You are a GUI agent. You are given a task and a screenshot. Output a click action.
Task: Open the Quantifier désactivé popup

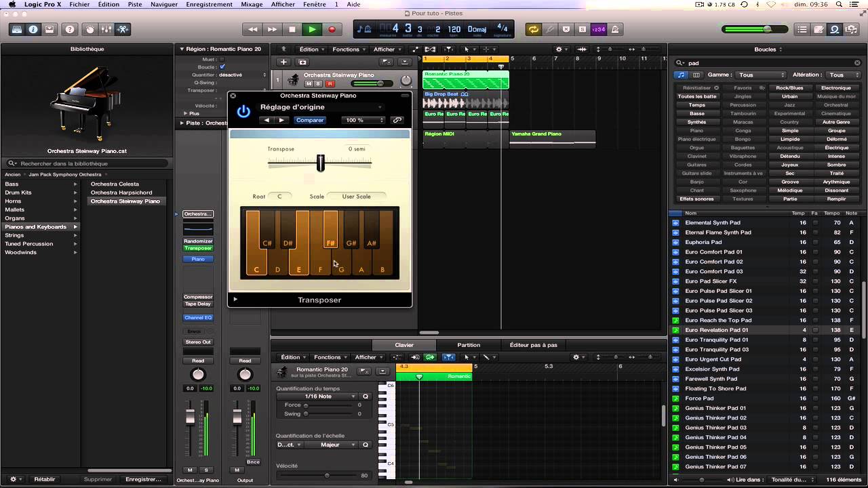(x=243, y=75)
